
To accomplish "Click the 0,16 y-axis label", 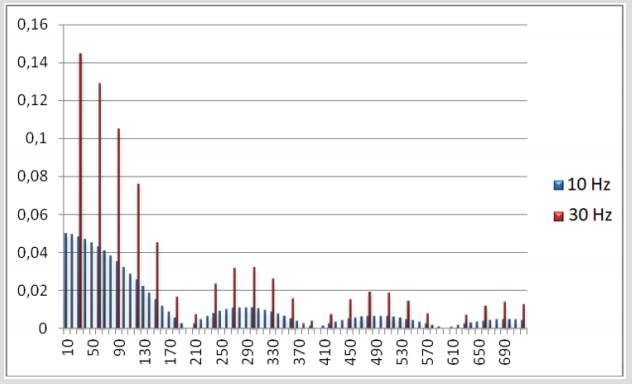I will pyautogui.click(x=32, y=25).
